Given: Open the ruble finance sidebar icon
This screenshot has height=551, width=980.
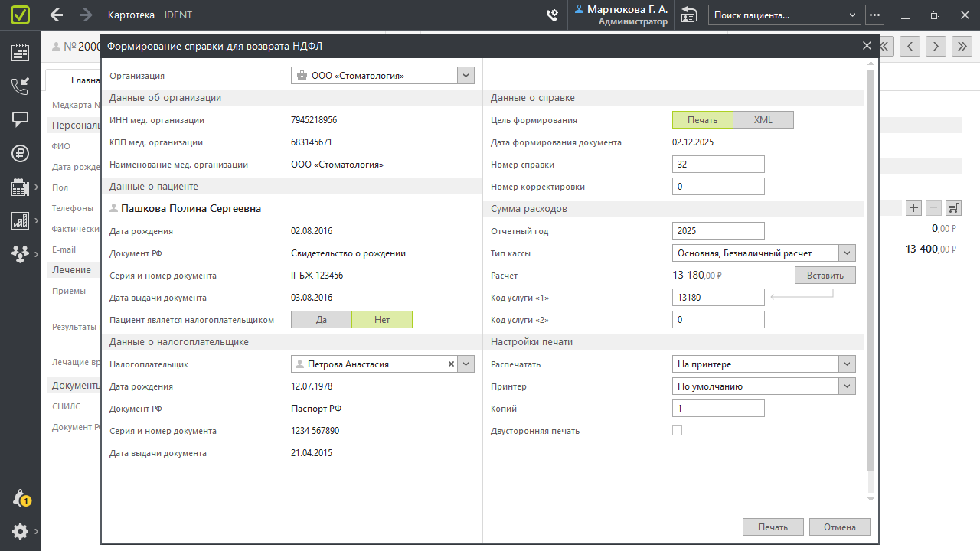Looking at the screenshot, I should pyautogui.click(x=20, y=153).
